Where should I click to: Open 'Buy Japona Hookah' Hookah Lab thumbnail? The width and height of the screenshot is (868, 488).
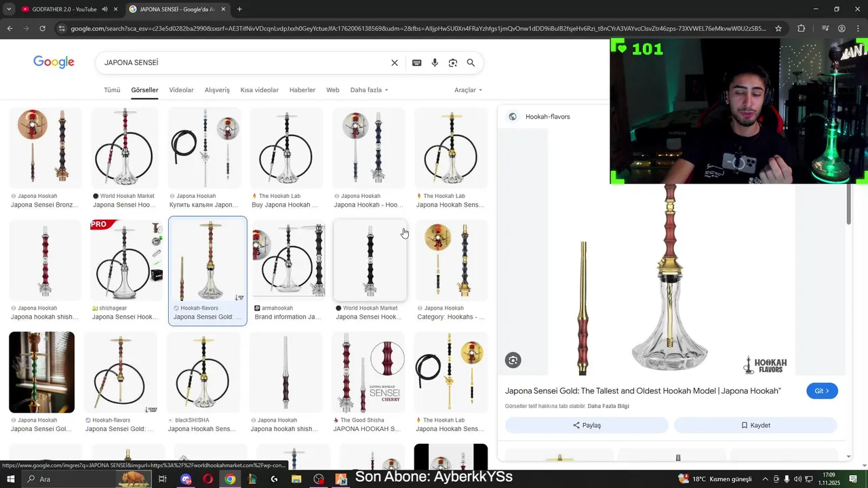point(286,158)
